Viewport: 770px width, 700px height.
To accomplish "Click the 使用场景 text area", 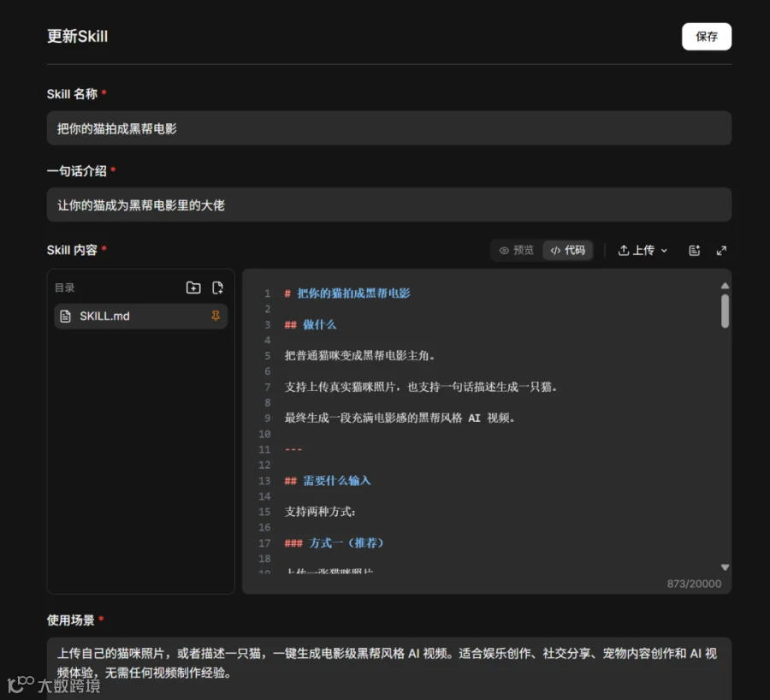I will pos(389,668).
